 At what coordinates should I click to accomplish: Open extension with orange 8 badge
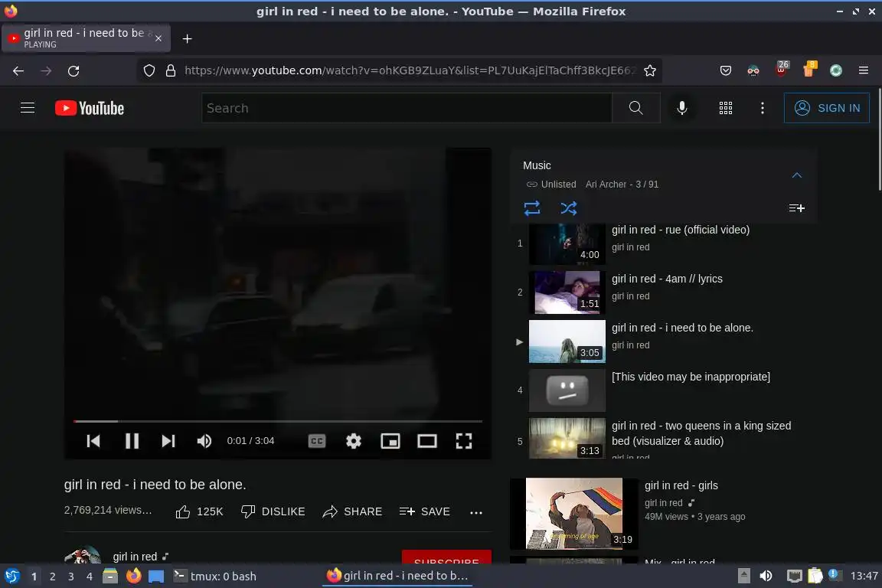808,70
